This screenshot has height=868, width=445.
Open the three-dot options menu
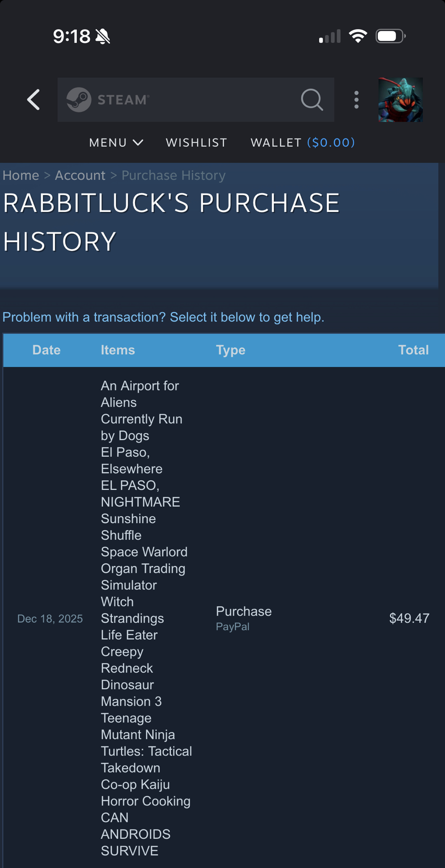click(356, 100)
